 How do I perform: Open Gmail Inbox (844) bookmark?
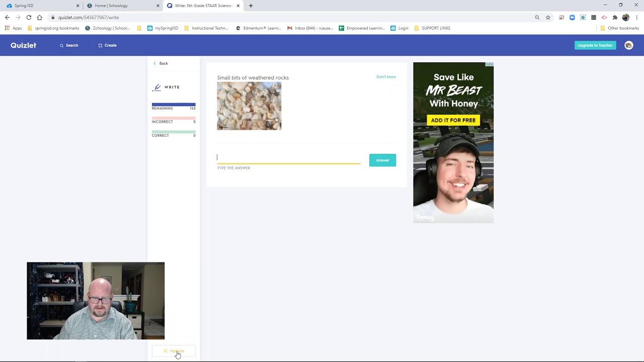coord(310,28)
